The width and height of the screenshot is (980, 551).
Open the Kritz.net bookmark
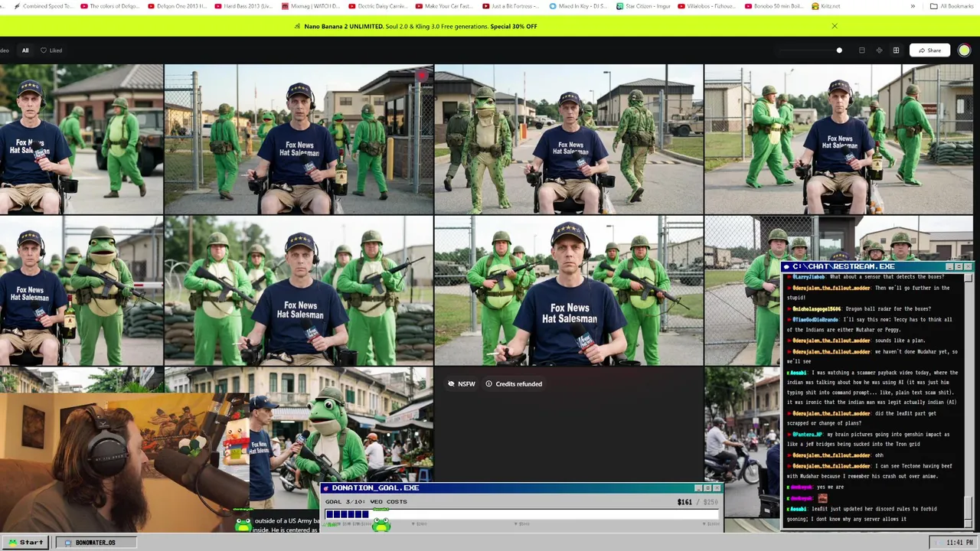(825, 6)
